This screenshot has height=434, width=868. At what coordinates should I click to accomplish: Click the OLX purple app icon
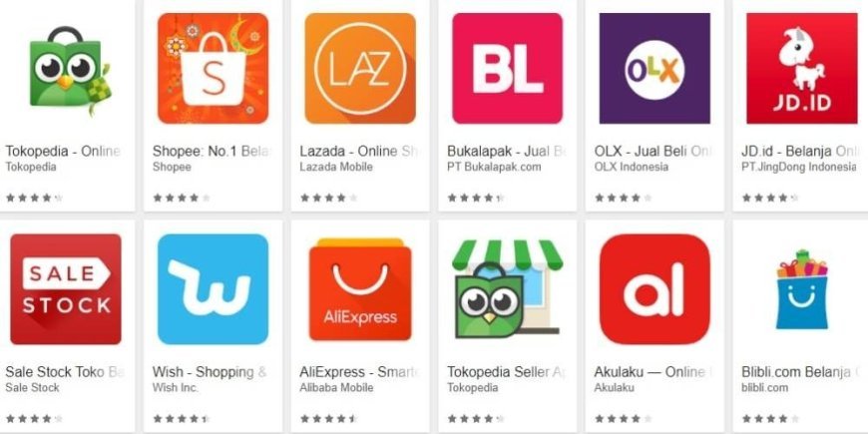654,68
